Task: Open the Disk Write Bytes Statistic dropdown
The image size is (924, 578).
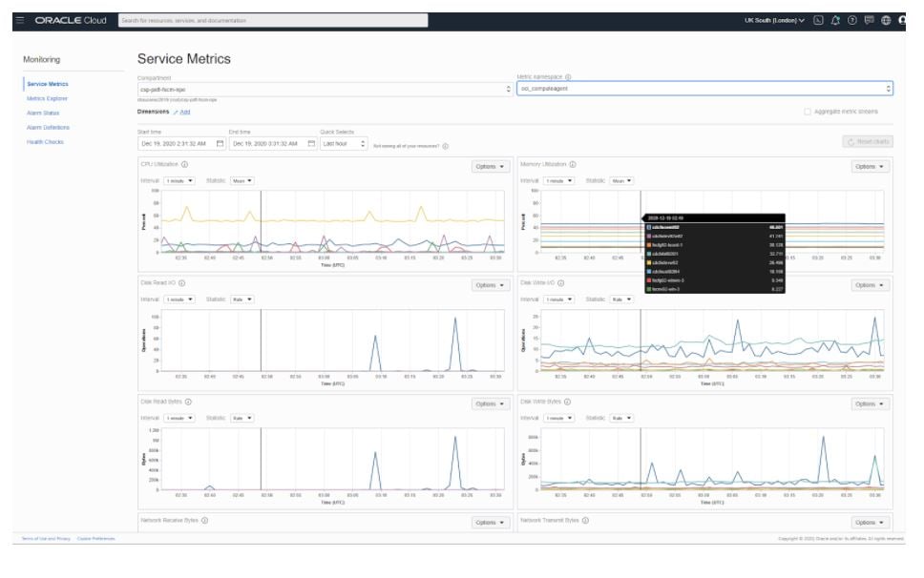Action: click(621, 418)
